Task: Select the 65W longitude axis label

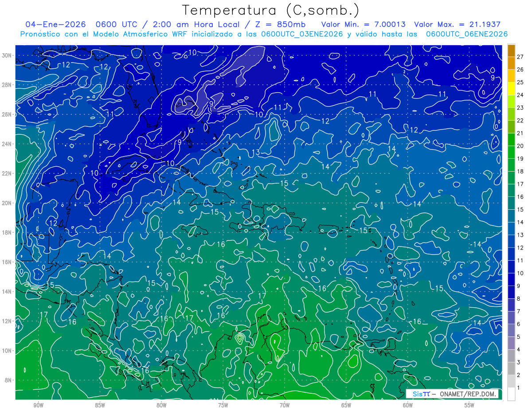Action: click(346, 405)
